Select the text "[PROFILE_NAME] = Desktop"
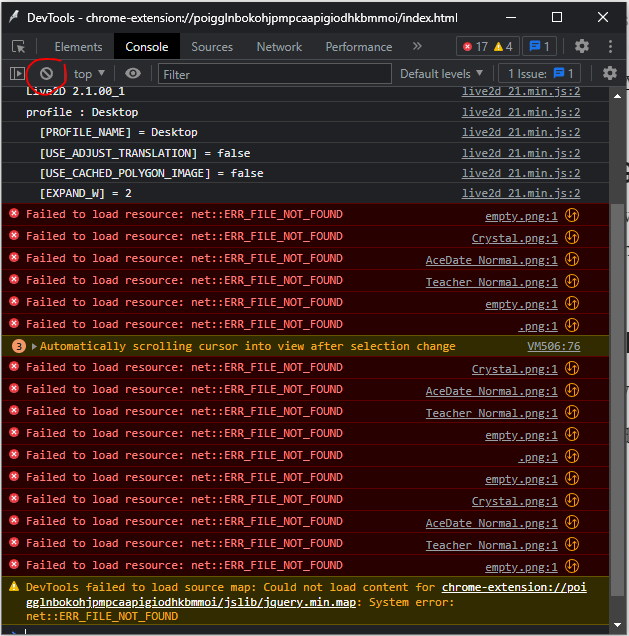The image size is (629, 636). pos(118,132)
